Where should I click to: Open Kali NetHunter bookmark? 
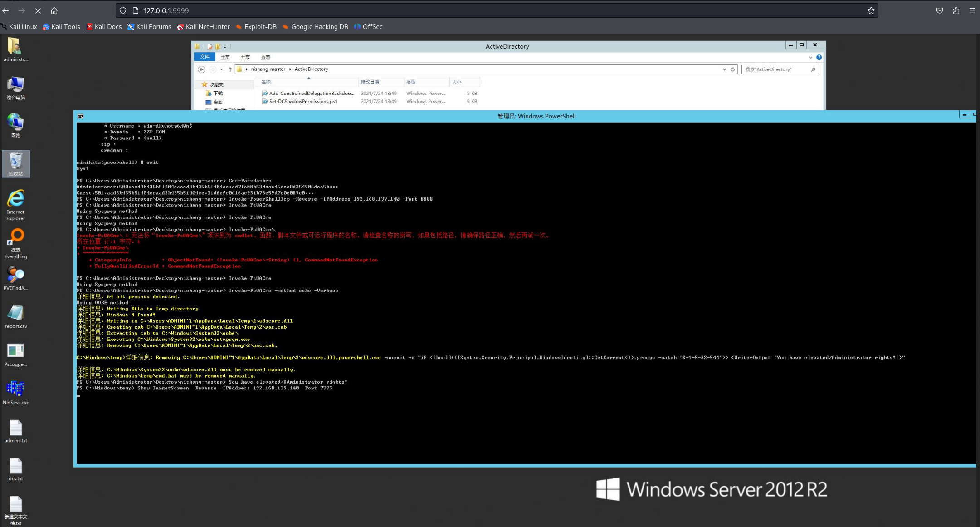pos(203,27)
